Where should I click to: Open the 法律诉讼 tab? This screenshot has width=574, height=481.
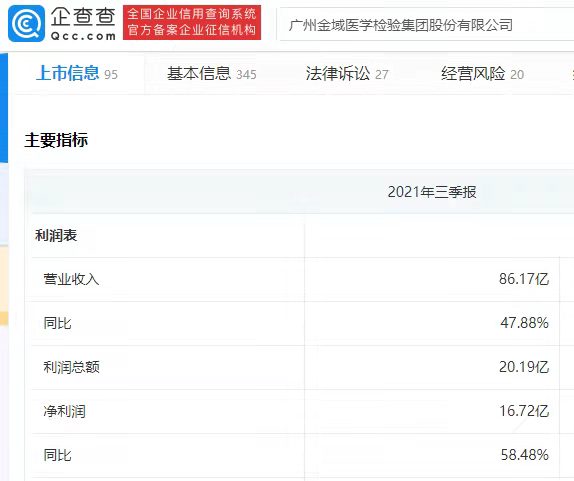(x=347, y=74)
